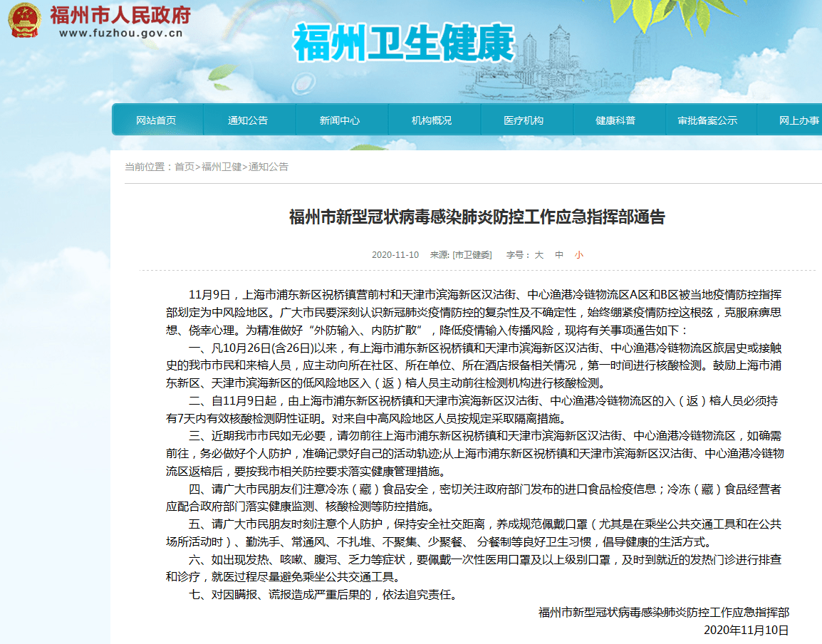Open the 网站首页 navigation tab

156,120
